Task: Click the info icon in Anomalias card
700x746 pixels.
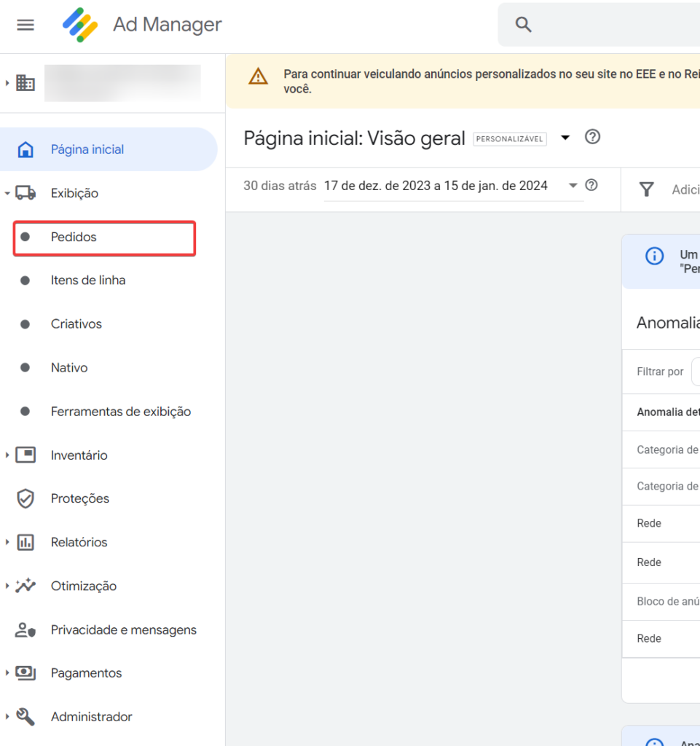Action: click(654, 256)
